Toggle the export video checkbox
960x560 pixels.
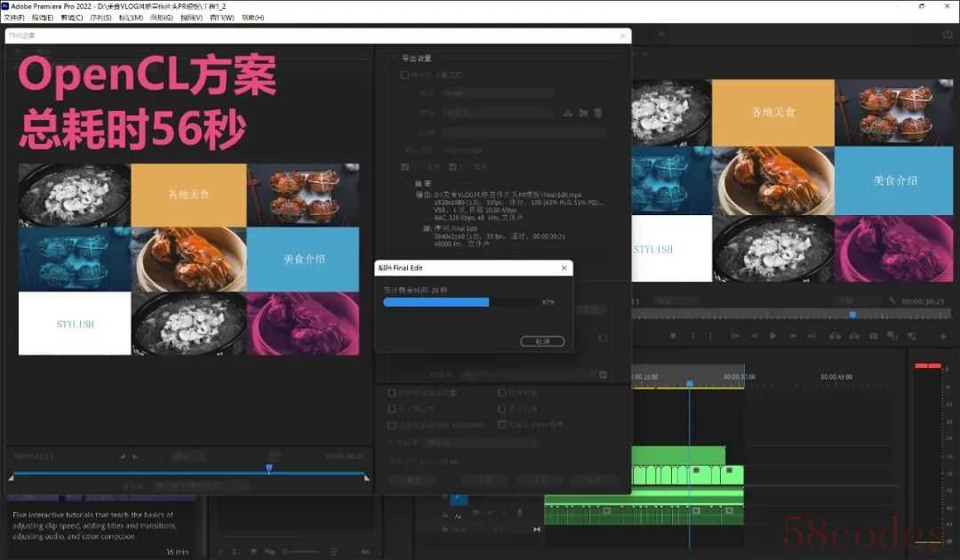coord(405,166)
